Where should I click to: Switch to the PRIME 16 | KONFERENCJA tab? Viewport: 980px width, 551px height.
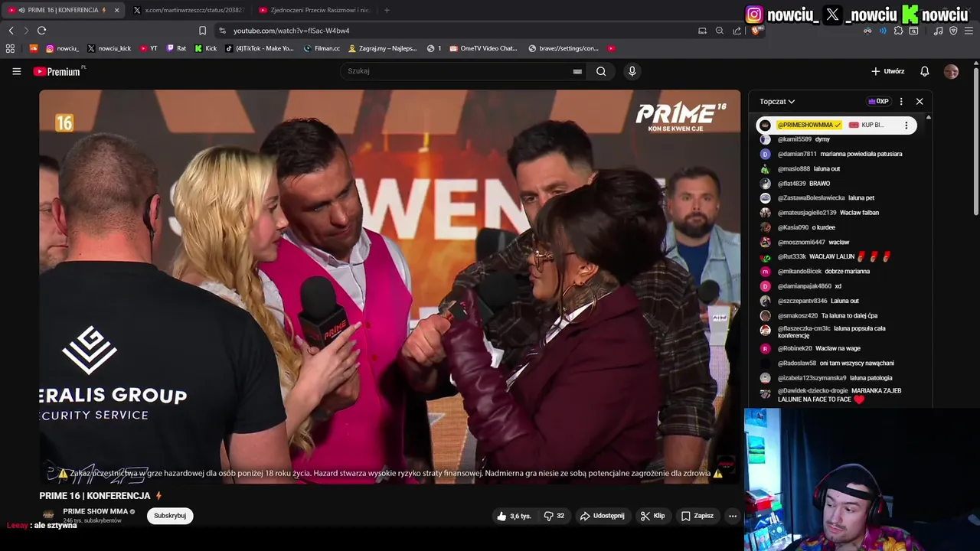click(x=61, y=10)
